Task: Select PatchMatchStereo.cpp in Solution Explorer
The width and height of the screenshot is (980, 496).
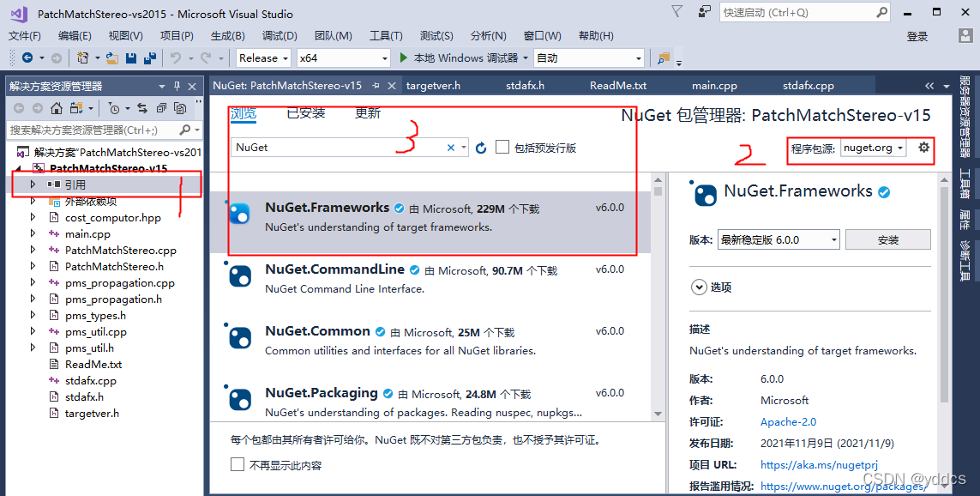Action: point(121,251)
